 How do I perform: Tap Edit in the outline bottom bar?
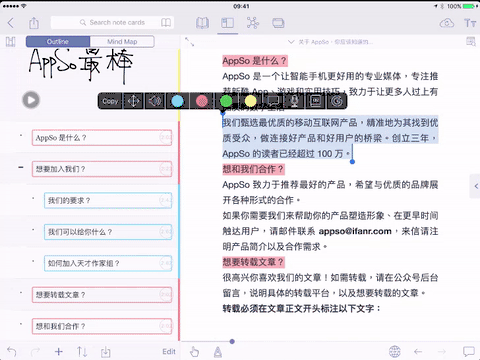pyautogui.click(x=169, y=351)
